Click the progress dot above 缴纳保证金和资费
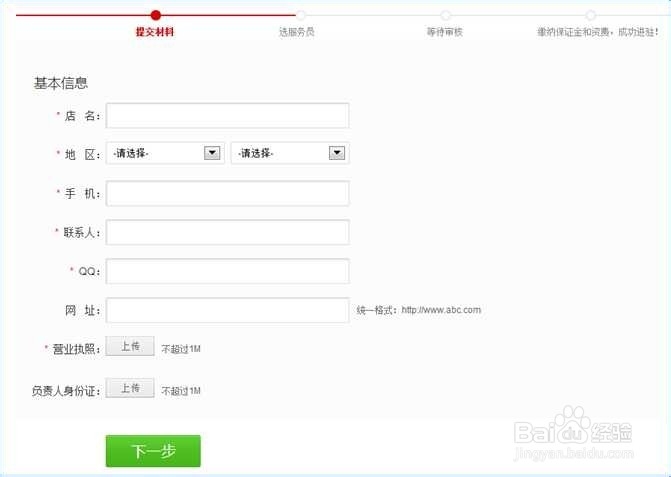 591,15
